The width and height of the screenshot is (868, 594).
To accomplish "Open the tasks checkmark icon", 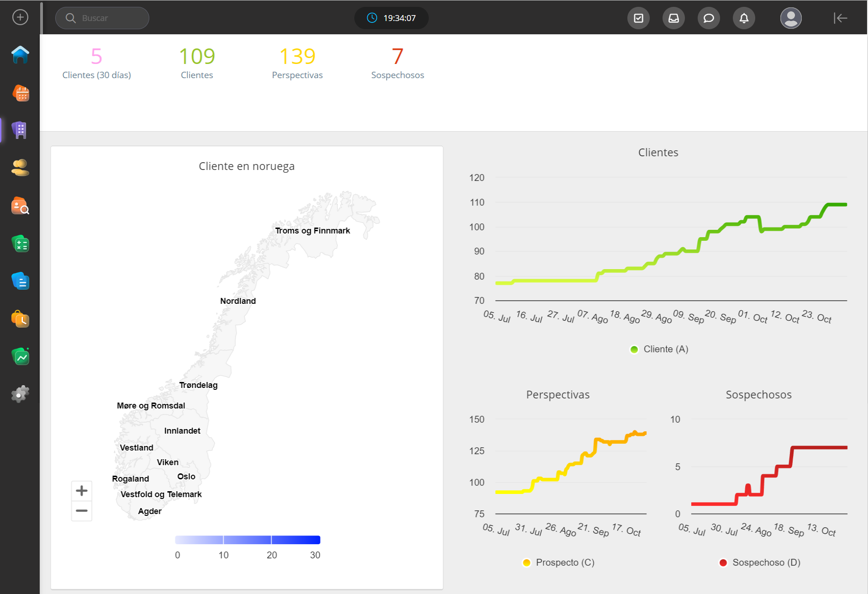I will coord(638,18).
